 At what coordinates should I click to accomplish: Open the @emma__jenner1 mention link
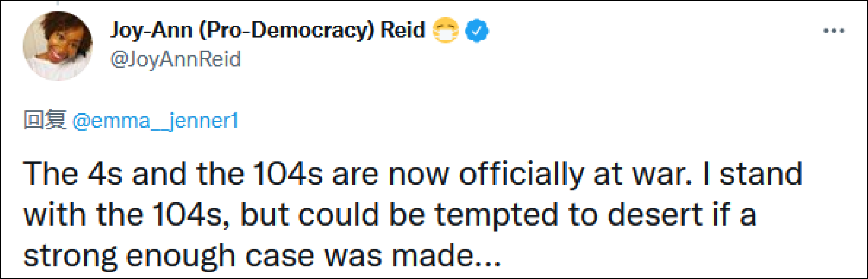[x=156, y=121]
